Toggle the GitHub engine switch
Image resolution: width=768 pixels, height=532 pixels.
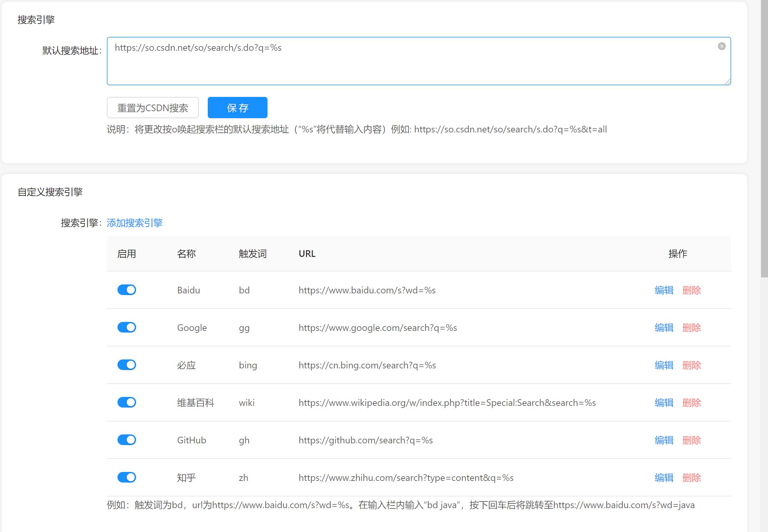pyautogui.click(x=127, y=440)
